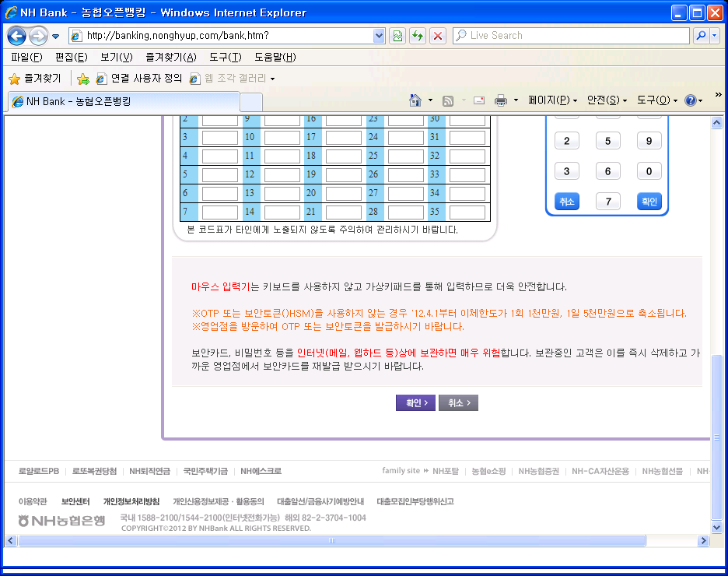Expand the search provider dropdown arrow

[715, 36]
